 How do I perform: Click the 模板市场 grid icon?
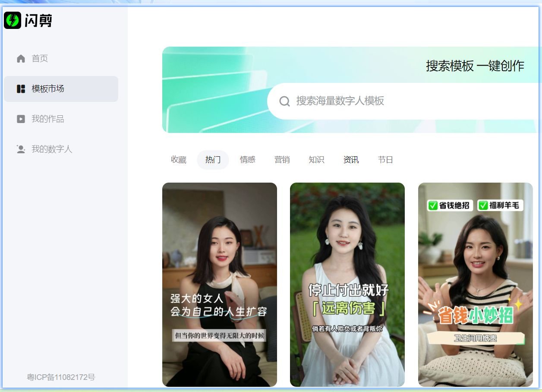[x=20, y=89]
